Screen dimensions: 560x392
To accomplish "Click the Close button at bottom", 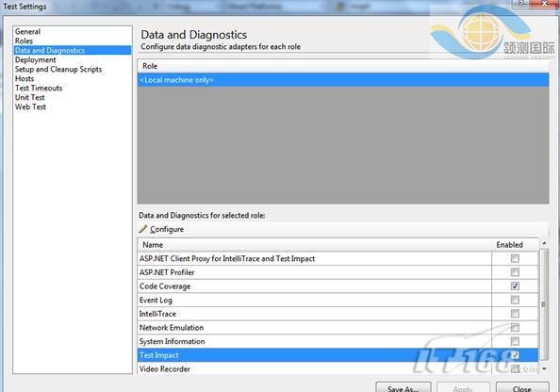I will point(522,387).
